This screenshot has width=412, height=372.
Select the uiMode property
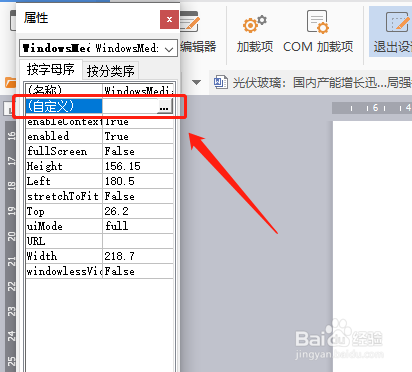tap(64, 226)
